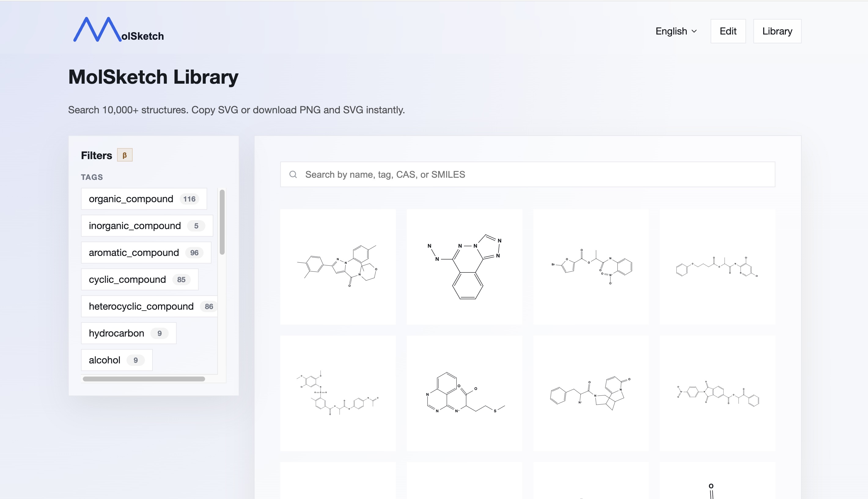Image resolution: width=868 pixels, height=499 pixels.
Task: Open the sulfonamide structure card with S=O group
Action: [338, 393]
